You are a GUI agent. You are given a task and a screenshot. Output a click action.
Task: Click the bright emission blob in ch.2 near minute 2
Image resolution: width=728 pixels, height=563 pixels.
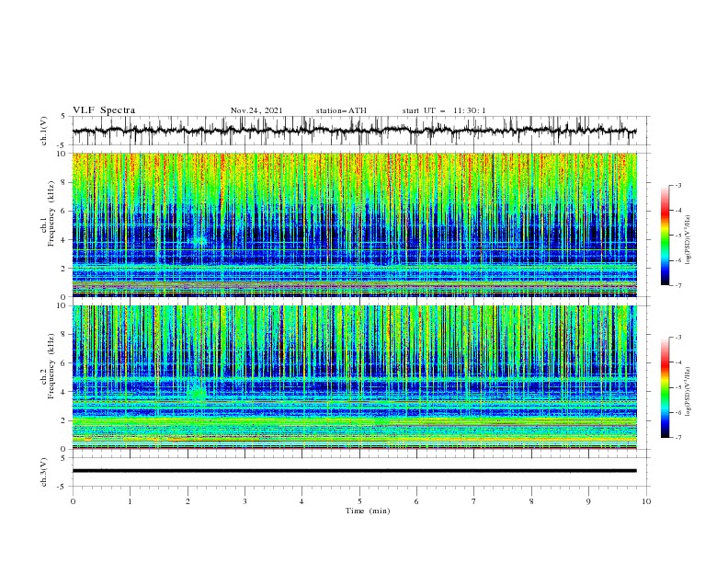[198, 392]
